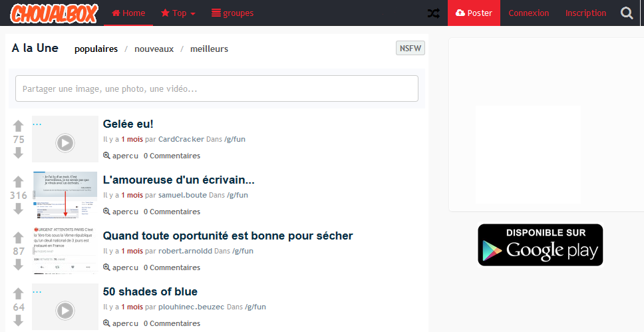The image size is (644, 332).
Task: Switch to the nouveaux tab
Action: [154, 49]
